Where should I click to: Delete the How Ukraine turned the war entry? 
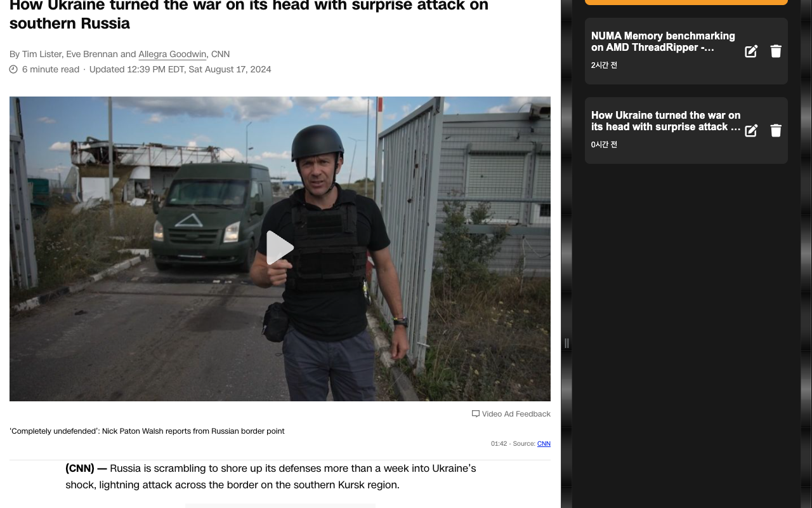776,131
